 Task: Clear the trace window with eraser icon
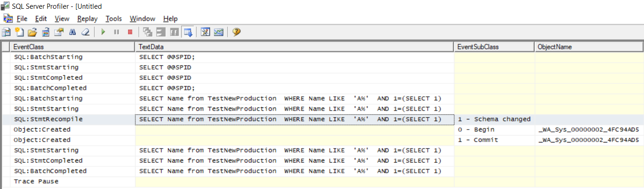coord(85,32)
